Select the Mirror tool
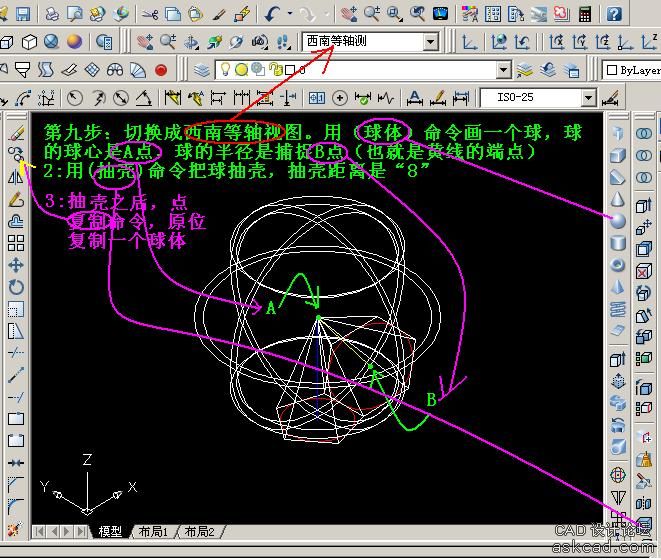This screenshot has height=560, width=661. click(x=16, y=177)
